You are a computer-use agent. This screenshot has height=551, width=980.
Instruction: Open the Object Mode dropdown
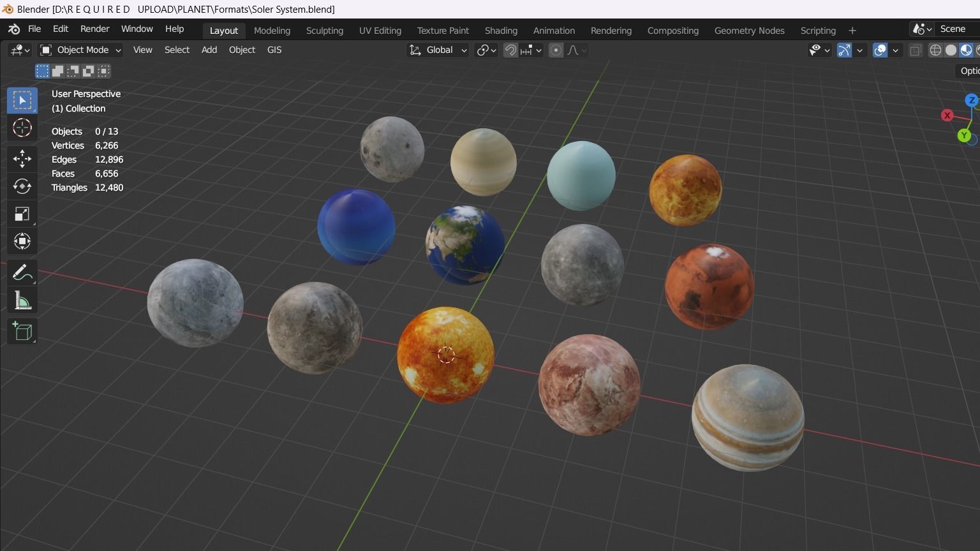coord(80,50)
